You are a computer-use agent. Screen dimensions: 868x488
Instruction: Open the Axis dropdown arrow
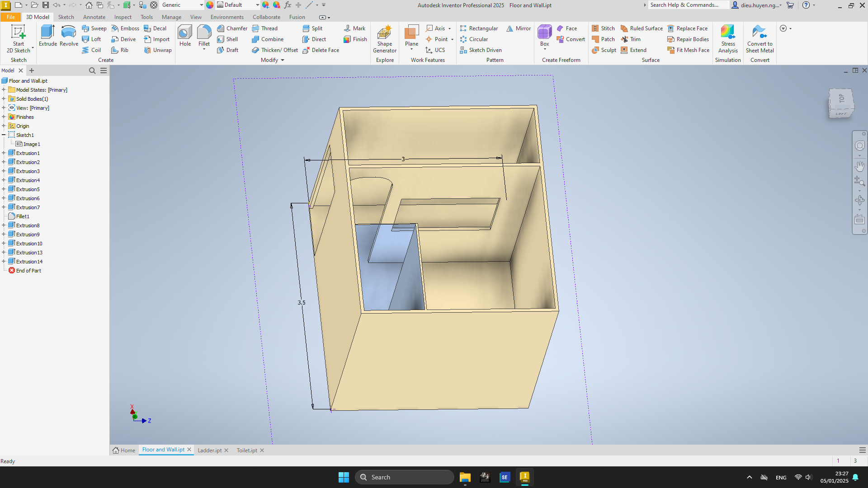click(x=449, y=28)
